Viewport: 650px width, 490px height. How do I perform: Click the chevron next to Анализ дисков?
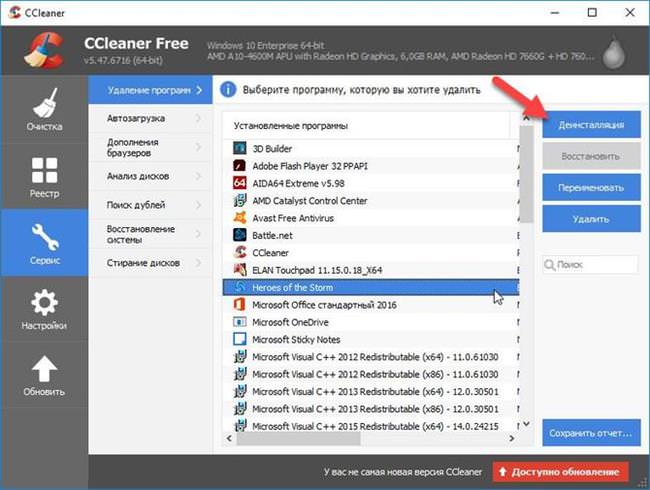coord(198,176)
